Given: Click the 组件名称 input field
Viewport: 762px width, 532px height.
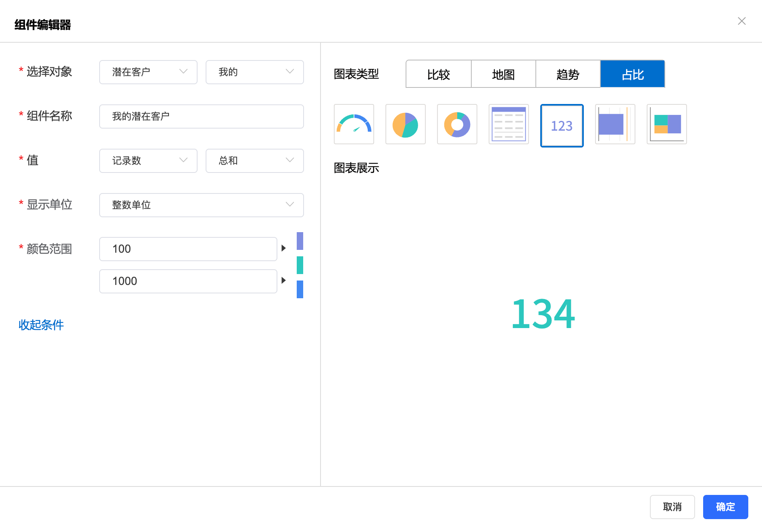Looking at the screenshot, I should coord(201,116).
